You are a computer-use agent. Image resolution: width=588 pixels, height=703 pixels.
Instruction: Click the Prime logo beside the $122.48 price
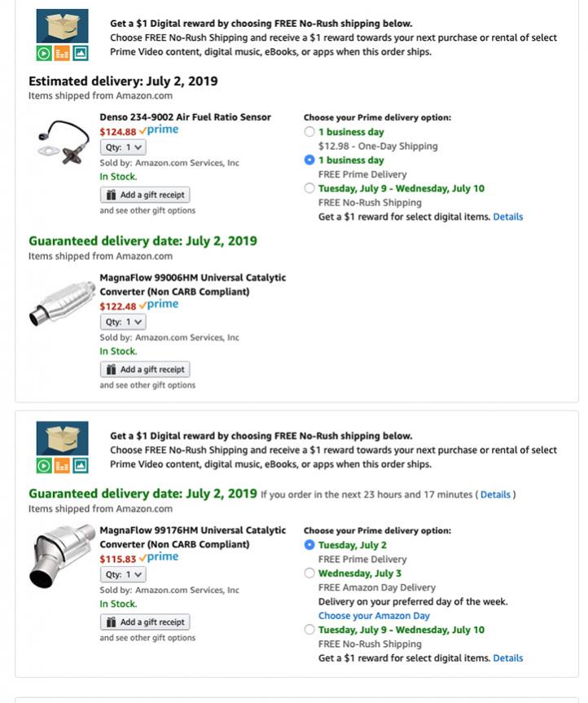pyautogui.click(x=159, y=305)
